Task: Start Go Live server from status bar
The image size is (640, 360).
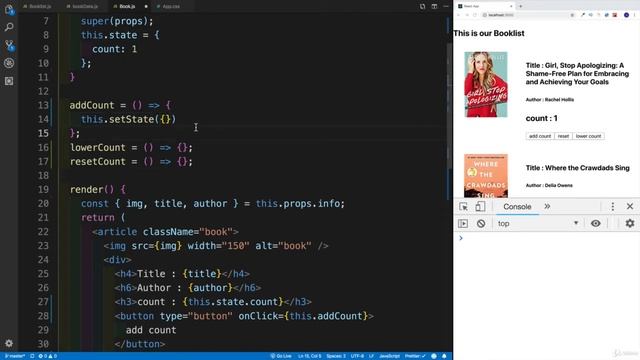Action: tap(281, 356)
